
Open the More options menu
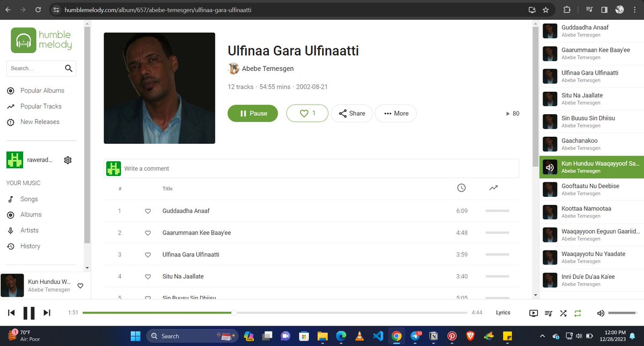click(x=396, y=113)
